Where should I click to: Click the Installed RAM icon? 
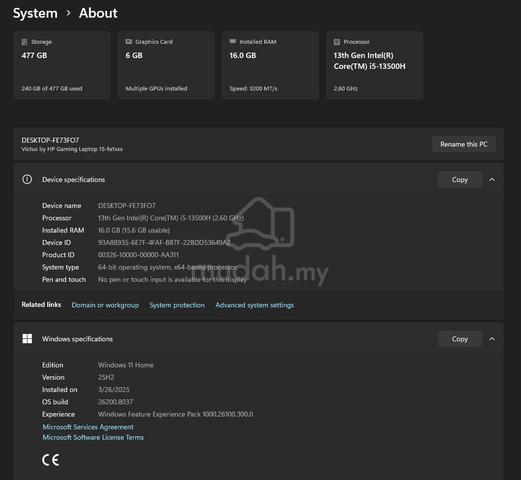tap(233, 41)
